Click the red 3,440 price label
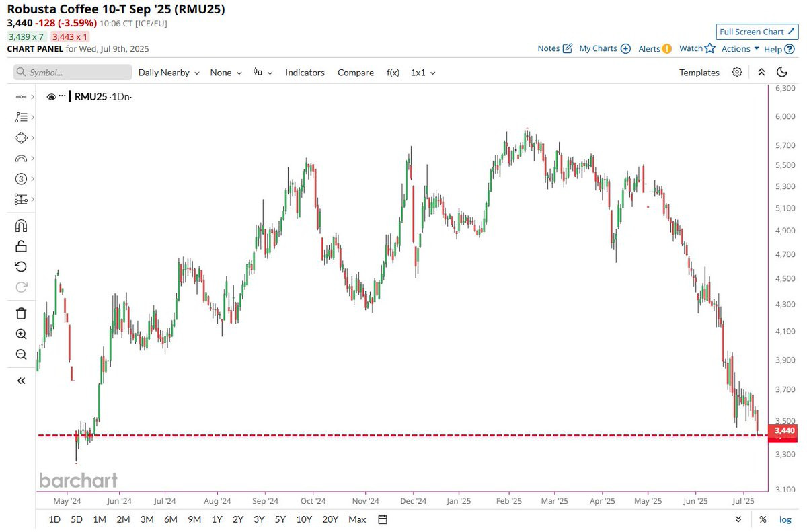Image resolution: width=807 pixels, height=532 pixels. coord(784,430)
